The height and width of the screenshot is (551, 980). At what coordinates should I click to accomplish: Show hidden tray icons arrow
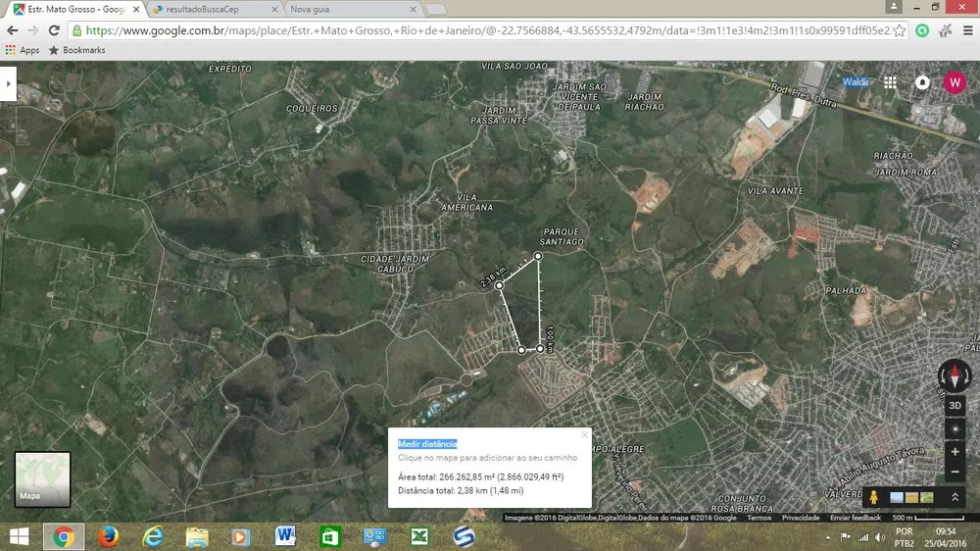click(x=828, y=537)
